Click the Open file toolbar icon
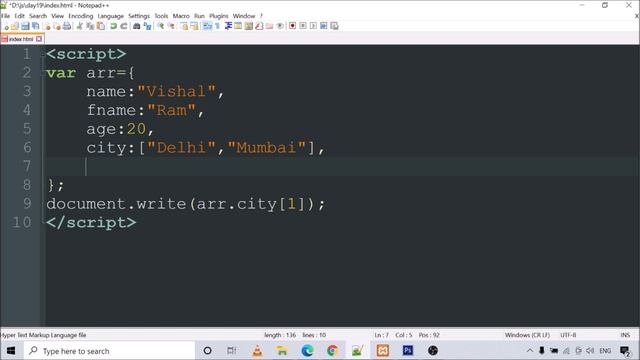The height and width of the screenshot is (360, 640). tap(15, 26)
